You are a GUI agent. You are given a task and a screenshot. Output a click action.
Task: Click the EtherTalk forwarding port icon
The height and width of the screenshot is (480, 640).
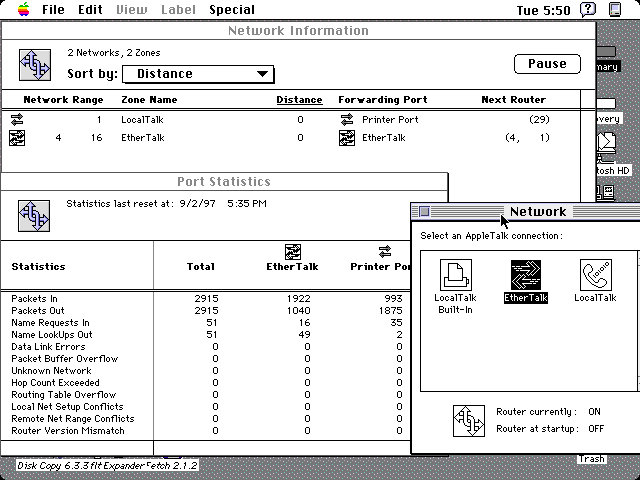tap(347, 138)
